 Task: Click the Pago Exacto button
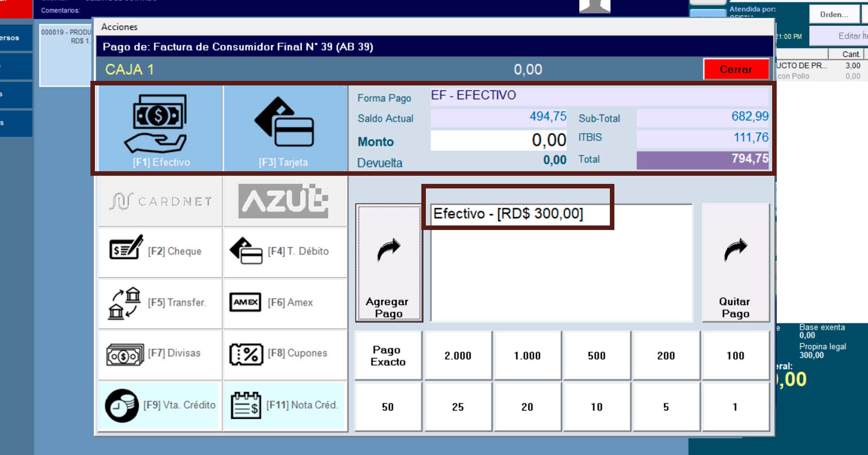coord(388,356)
